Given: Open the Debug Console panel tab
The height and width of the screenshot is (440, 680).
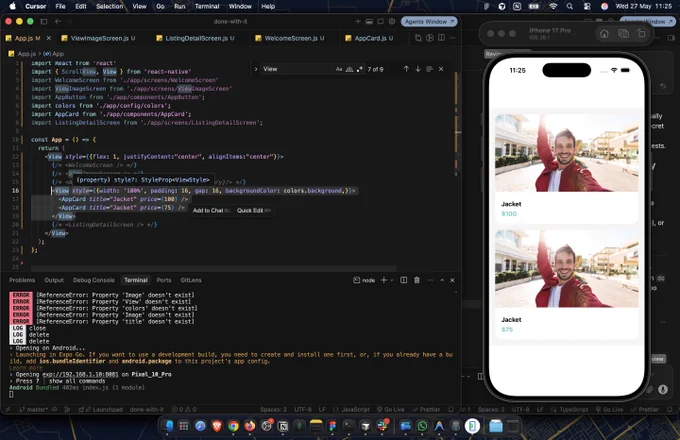Looking at the screenshot, I should [94, 280].
